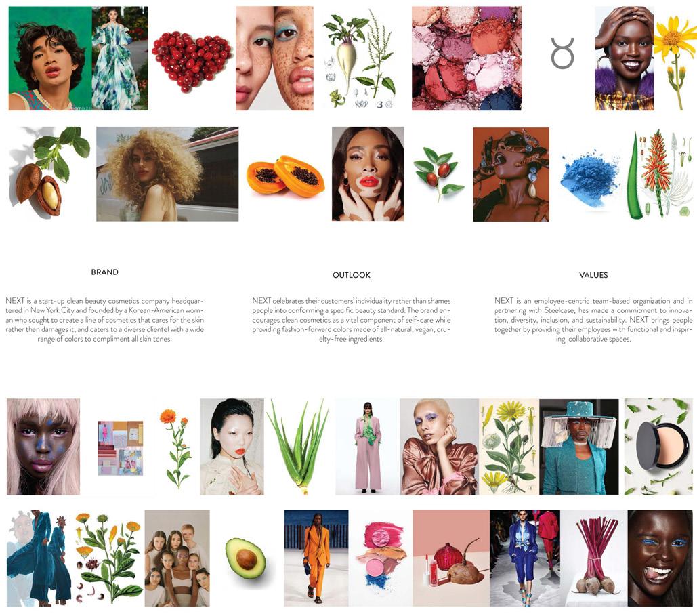Click the OUTLOOK heading text
Image resolution: width=697 pixels, height=616 pixels.
351,275
